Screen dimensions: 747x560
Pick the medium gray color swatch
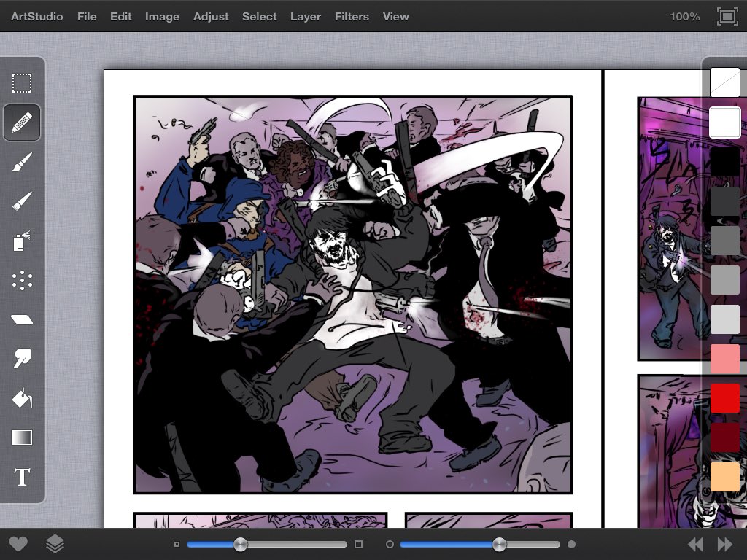(725, 241)
